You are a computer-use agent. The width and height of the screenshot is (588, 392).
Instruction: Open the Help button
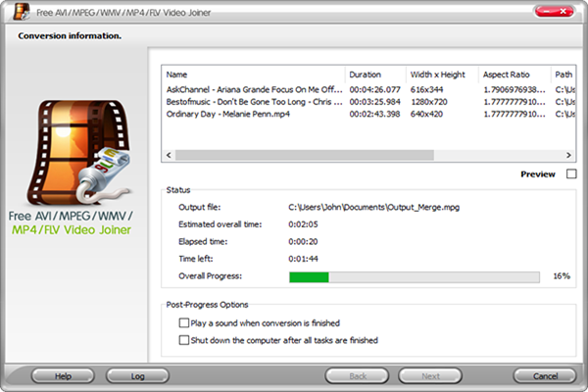(63, 375)
